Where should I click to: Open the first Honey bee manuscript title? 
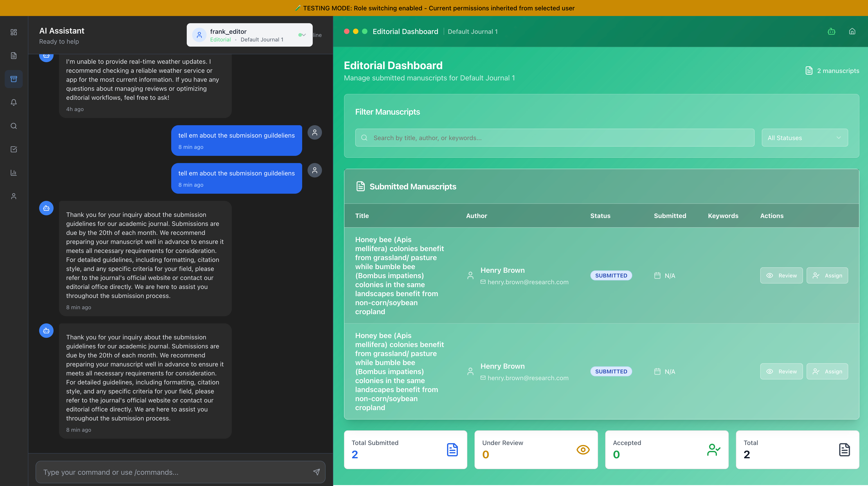tap(400, 276)
